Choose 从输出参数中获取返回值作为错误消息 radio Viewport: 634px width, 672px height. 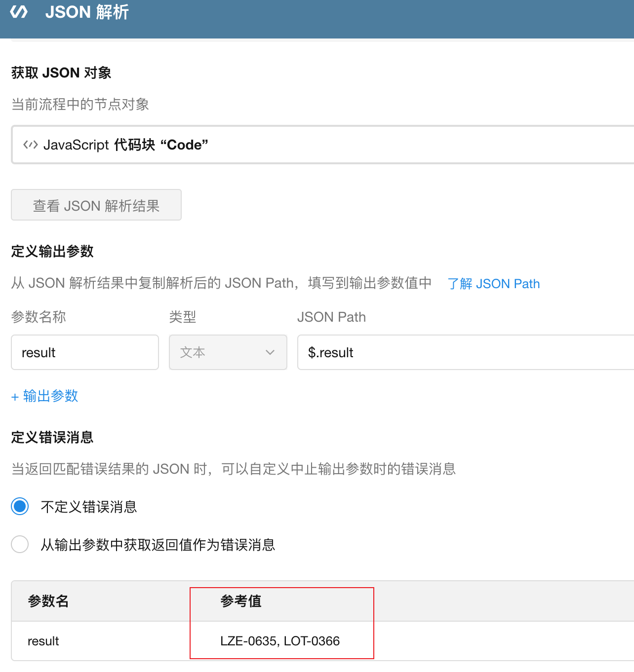20,544
